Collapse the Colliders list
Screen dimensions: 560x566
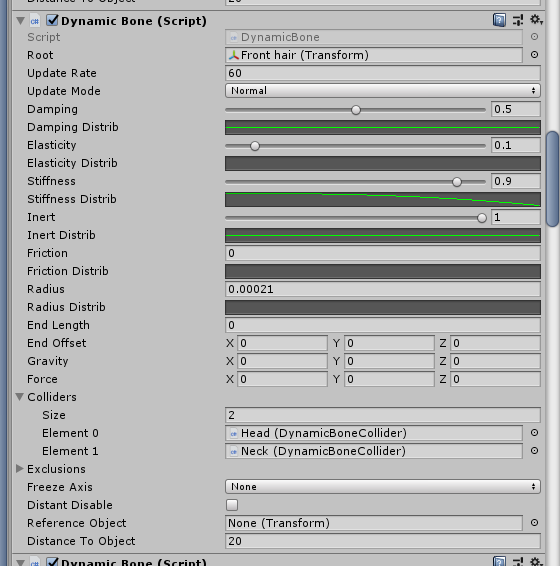[x=20, y=397]
